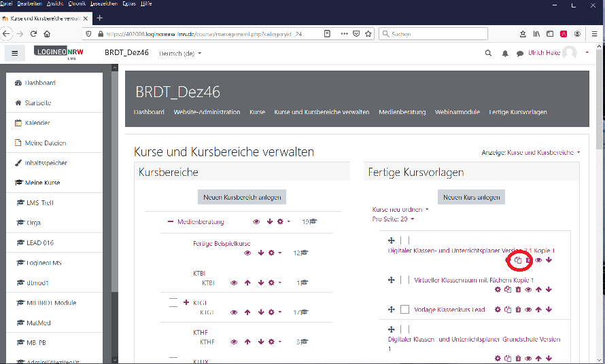This screenshot has width=605, height=364.
Task: Open settings gear for Virtueller Klassenraum course
Action: [x=498, y=290]
